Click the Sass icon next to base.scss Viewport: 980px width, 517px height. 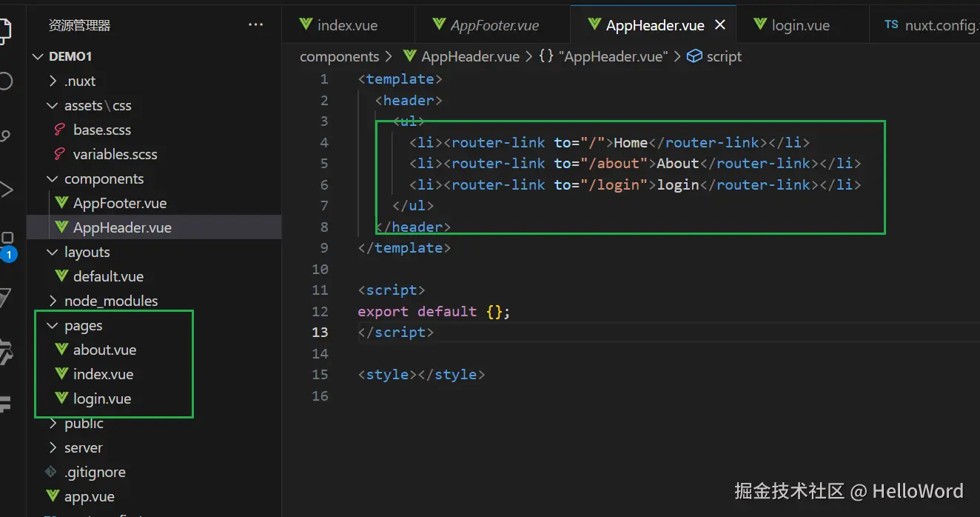pos(61,130)
